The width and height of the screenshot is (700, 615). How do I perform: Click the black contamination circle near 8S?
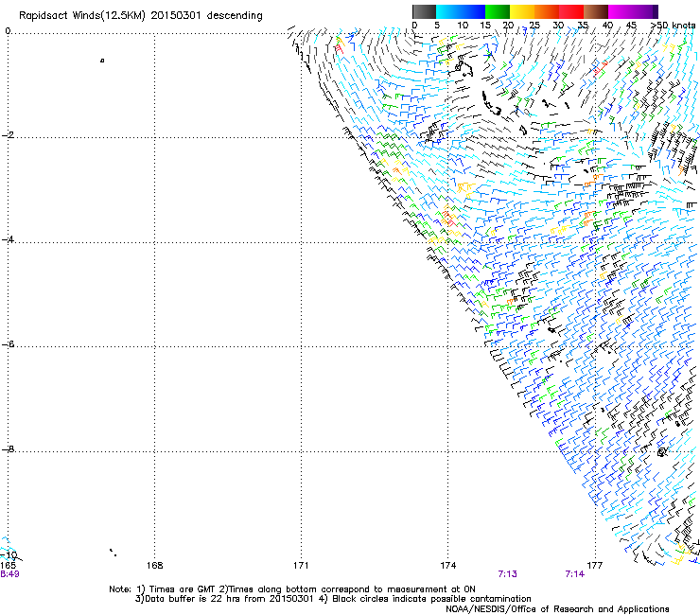pyautogui.click(x=661, y=452)
